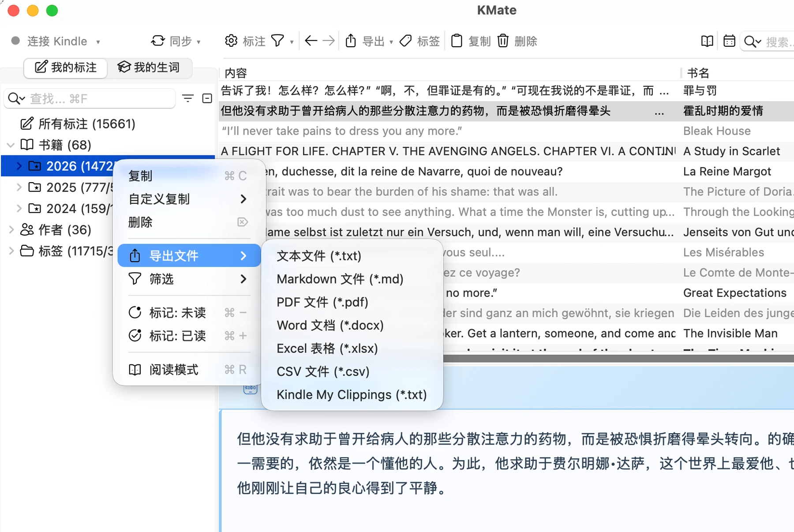Expand the 作者 (36) node

point(11,229)
